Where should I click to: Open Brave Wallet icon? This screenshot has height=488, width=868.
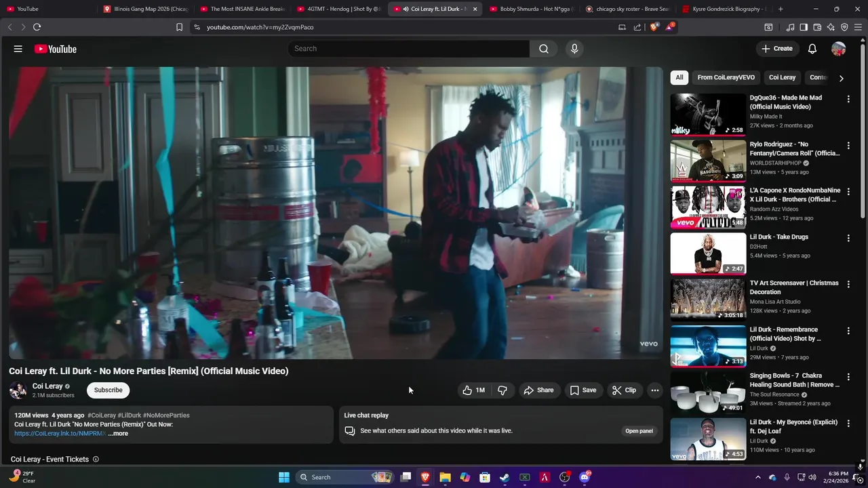coord(817,27)
